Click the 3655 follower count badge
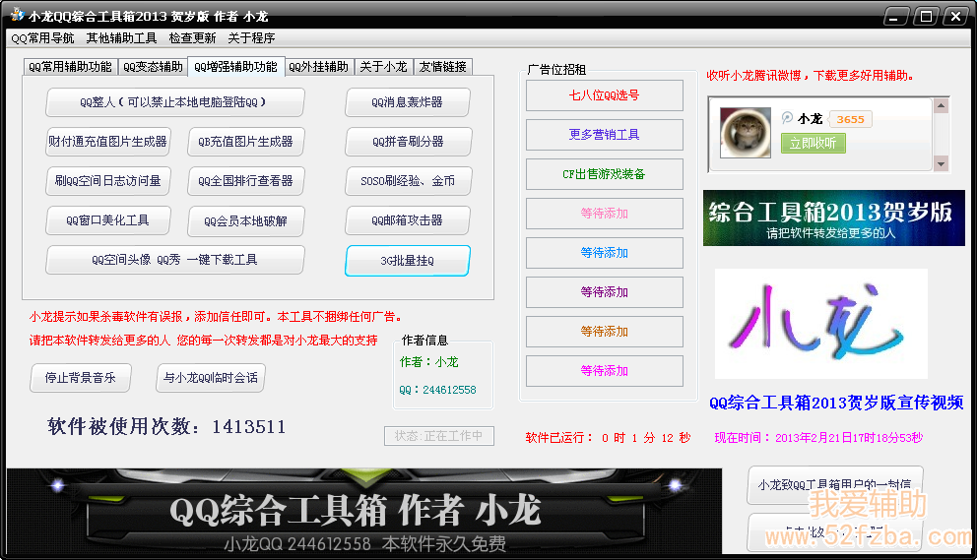Screen dimensions: 977x560 [x=851, y=120]
